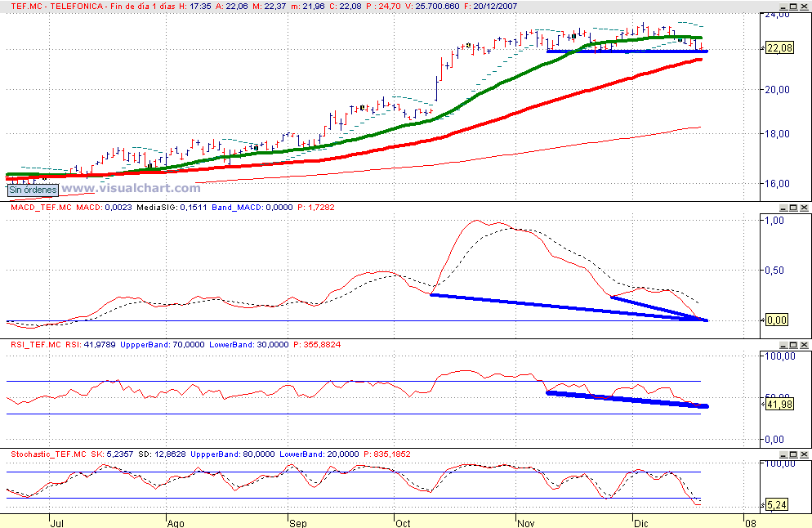The image size is (812, 528).
Task: Click the 1,00 label on the MACD axis
Action: (x=774, y=221)
